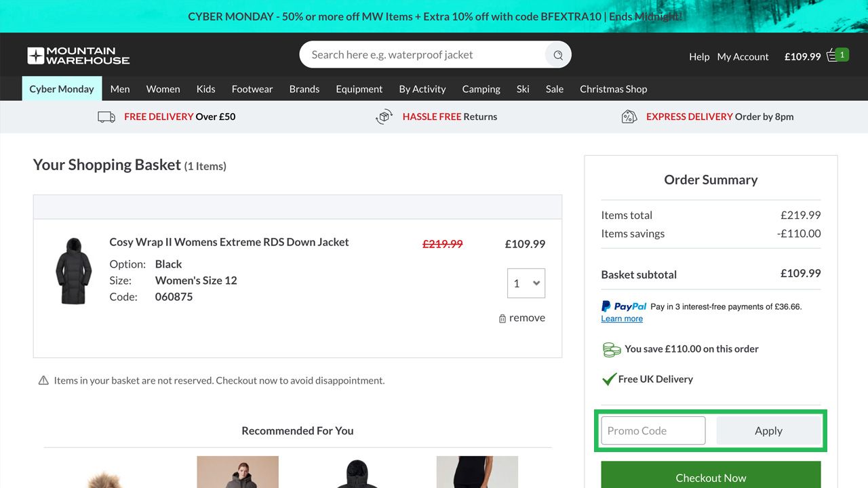Open the Women navigation menu

tap(163, 89)
